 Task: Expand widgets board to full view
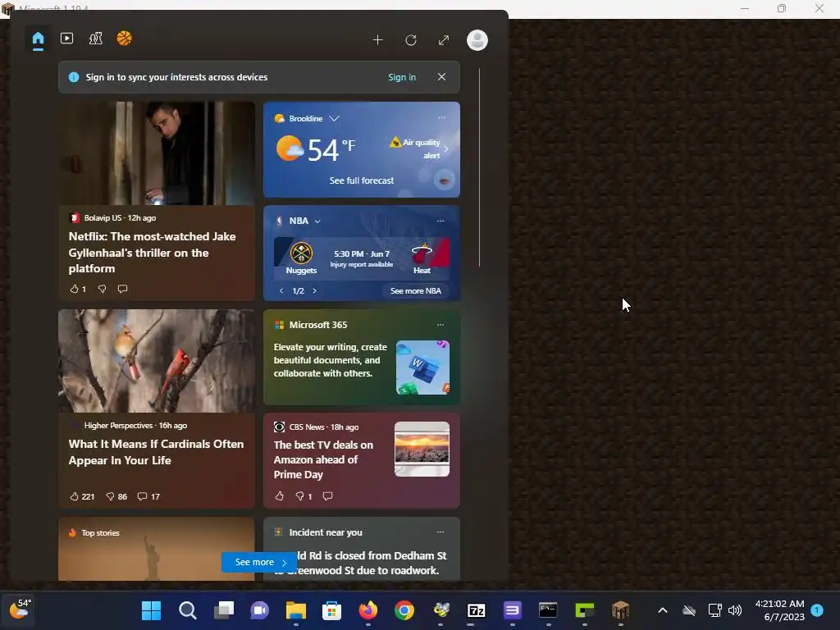coord(444,40)
